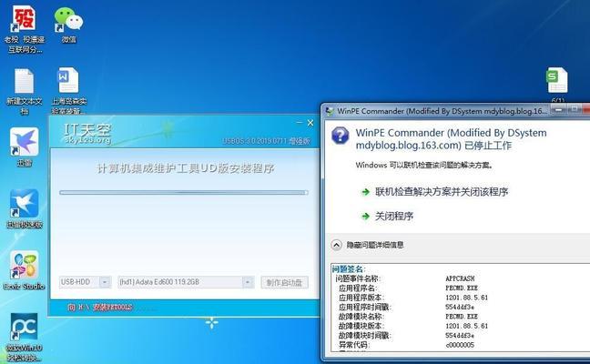Click the 应用程序版本 1201.88.5.61 value
This screenshot has width=590, height=364.
click(x=466, y=298)
